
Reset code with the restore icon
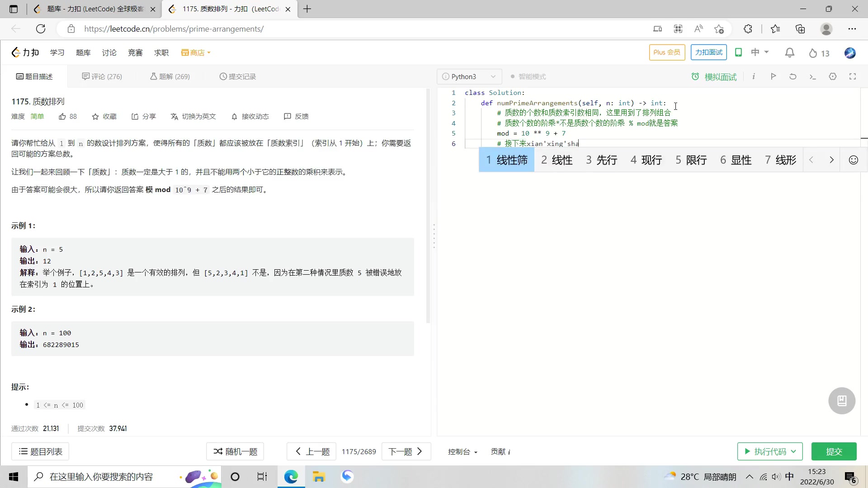793,76
